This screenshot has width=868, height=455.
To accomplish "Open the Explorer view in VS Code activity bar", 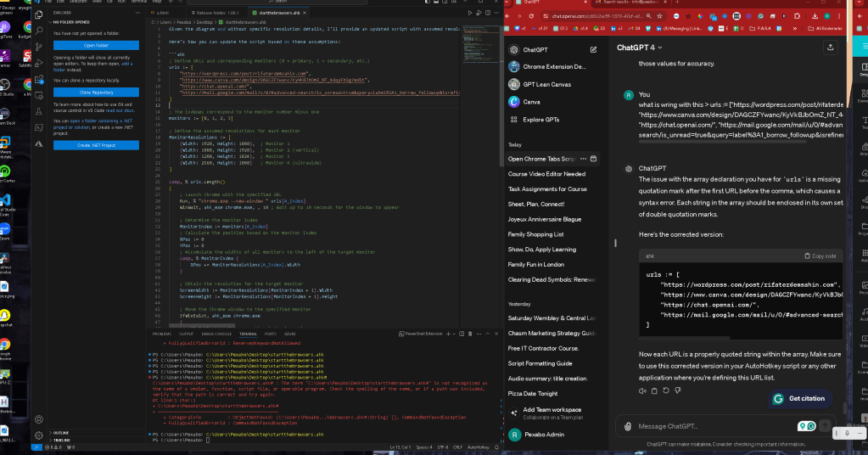I will (39, 15).
